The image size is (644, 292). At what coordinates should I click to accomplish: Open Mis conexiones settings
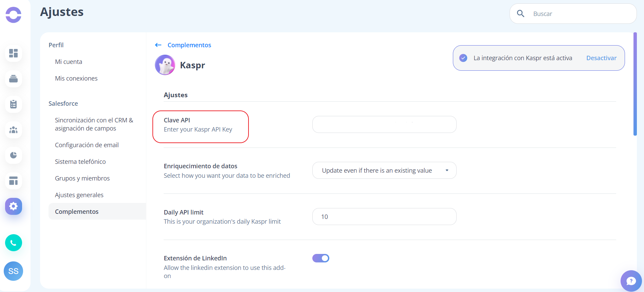point(76,78)
